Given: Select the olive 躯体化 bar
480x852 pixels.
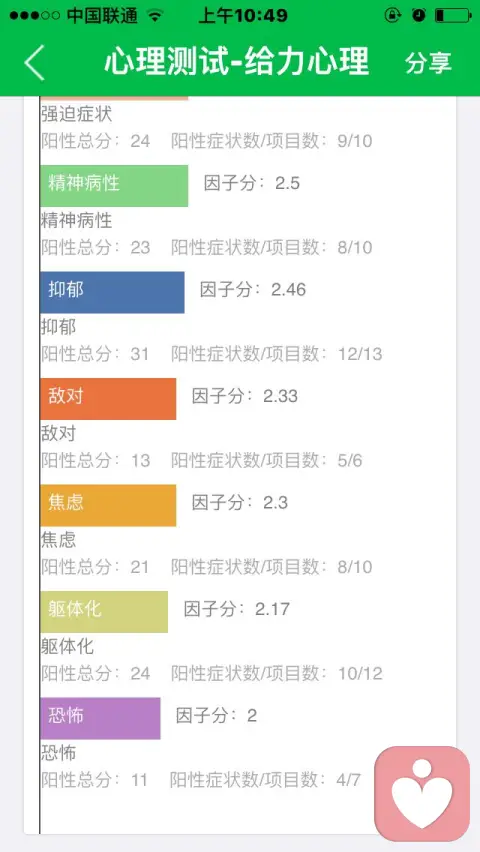Looking at the screenshot, I should click(x=104, y=611).
